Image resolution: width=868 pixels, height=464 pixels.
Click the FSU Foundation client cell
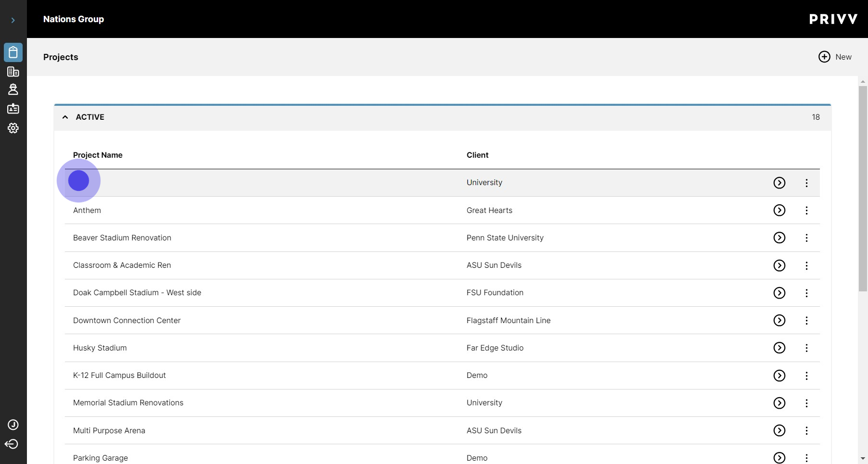[x=495, y=292]
